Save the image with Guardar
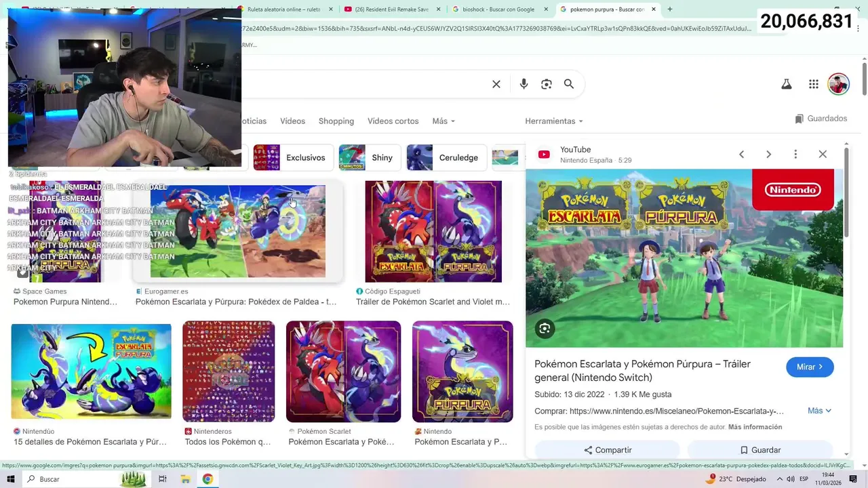 (759, 450)
